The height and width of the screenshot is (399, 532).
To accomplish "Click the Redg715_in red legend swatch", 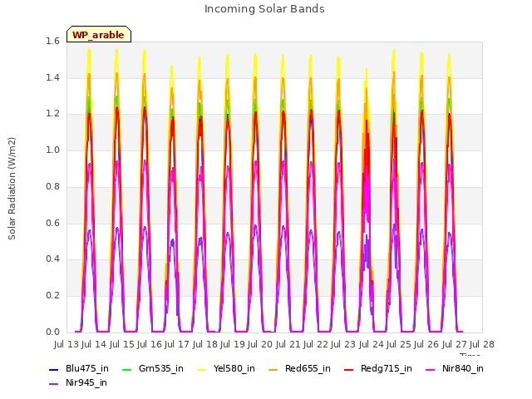I will (x=349, y=369).
